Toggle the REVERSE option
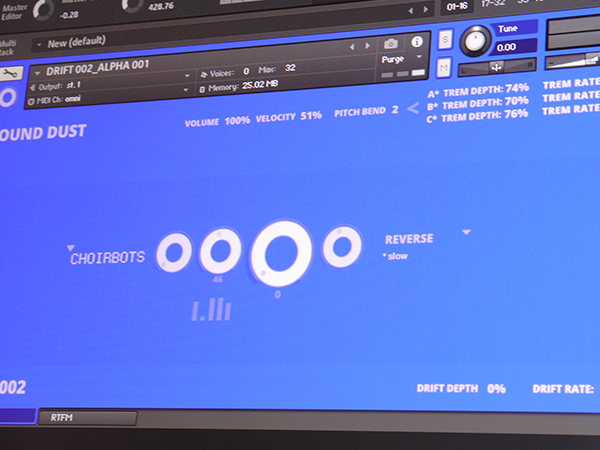The width and height of the screenshot is (600, 450). point(409,239)
